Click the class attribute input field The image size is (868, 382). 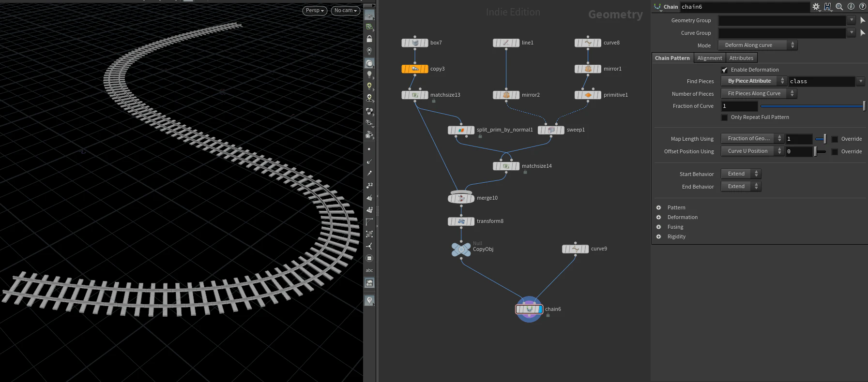tap(822, 81)
